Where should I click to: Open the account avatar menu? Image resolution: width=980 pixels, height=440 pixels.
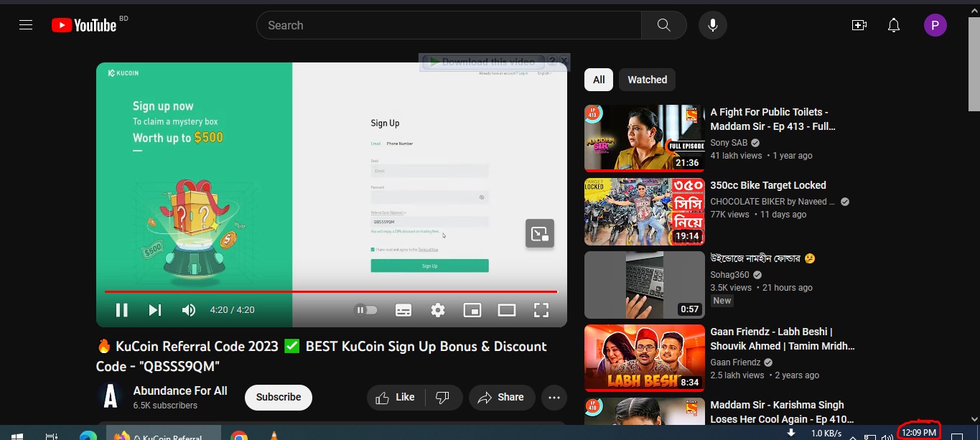[x=935, y=26]
